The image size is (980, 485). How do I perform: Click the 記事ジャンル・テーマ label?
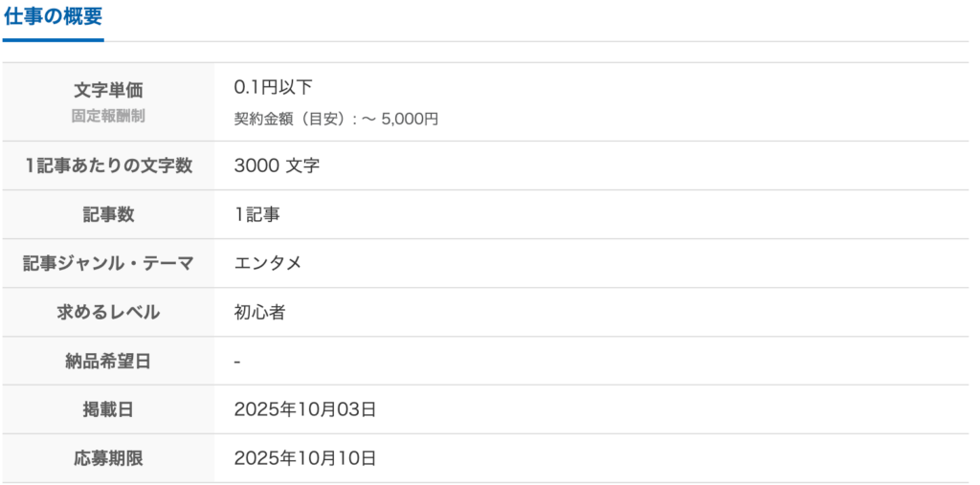click(x=108, y=263)
